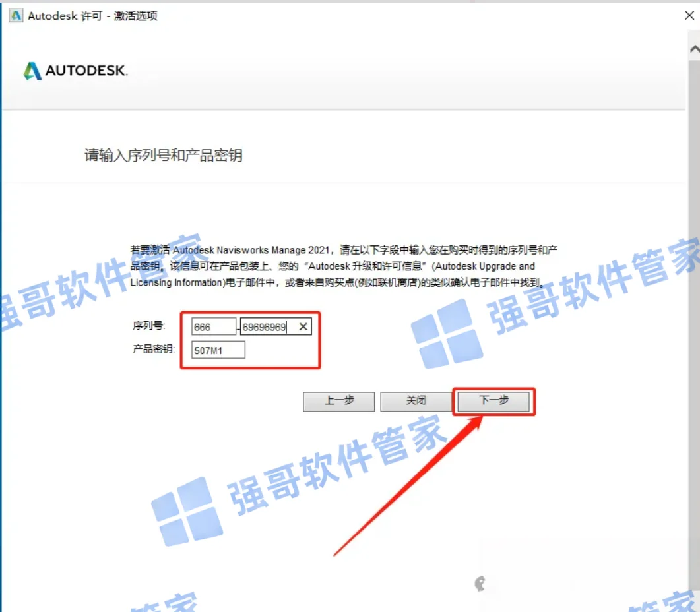Screen dimensions: 700x612
Task: Click the scrollbar up arrow
Action: pyautogui.click(x=694, y=49)
